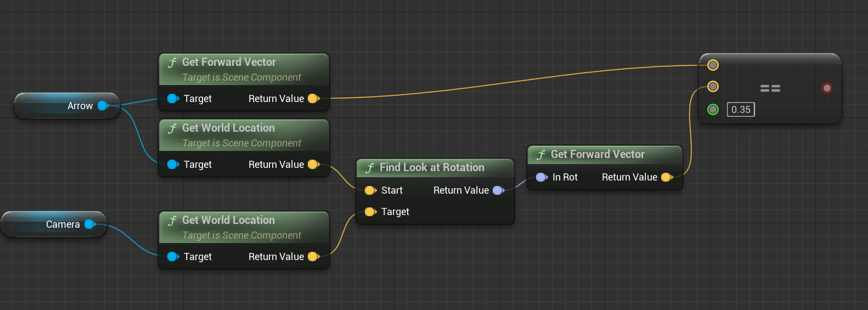This screenshot has height=310, width=868.
Task: Click Target pin on the top Get Forward Vector node
Action: (x=172, y=99)
